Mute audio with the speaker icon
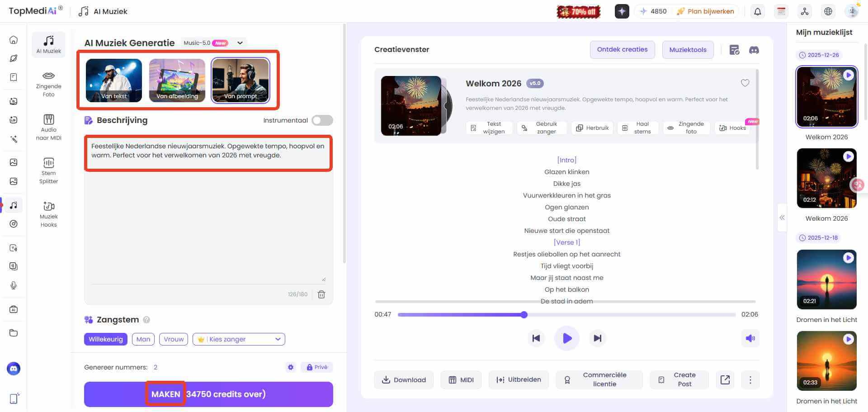 click(x=750, y=338)
